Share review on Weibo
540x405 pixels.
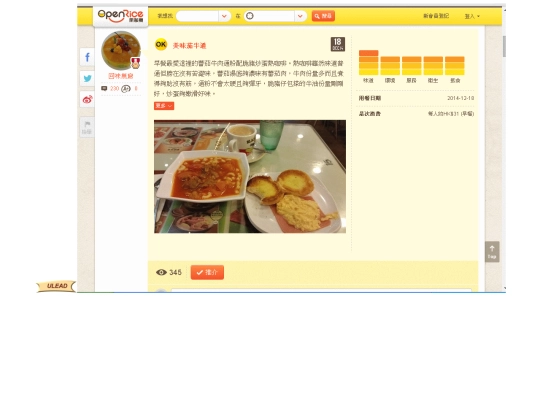(x=87, y=100)
